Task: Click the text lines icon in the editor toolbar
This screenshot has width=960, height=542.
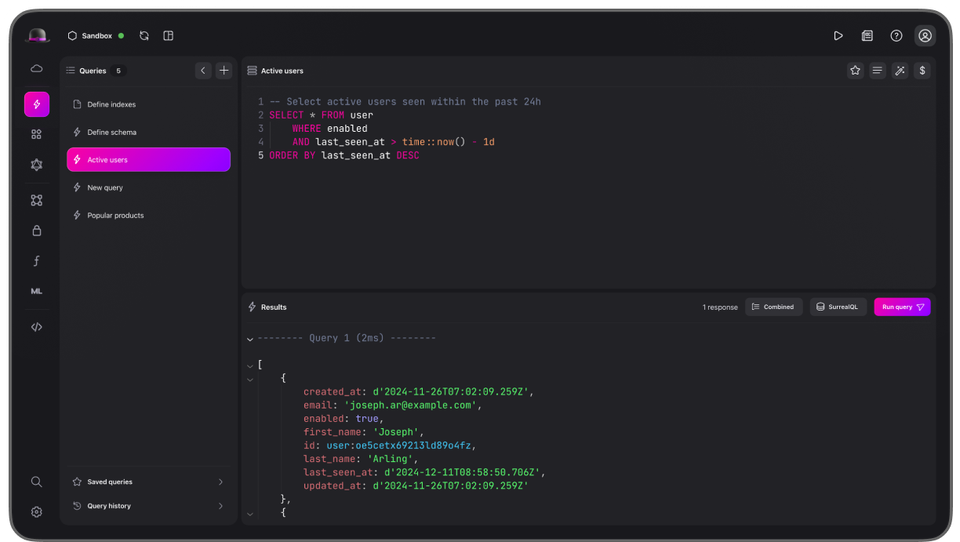Action: pyautogui.click(x=877, y=71)
